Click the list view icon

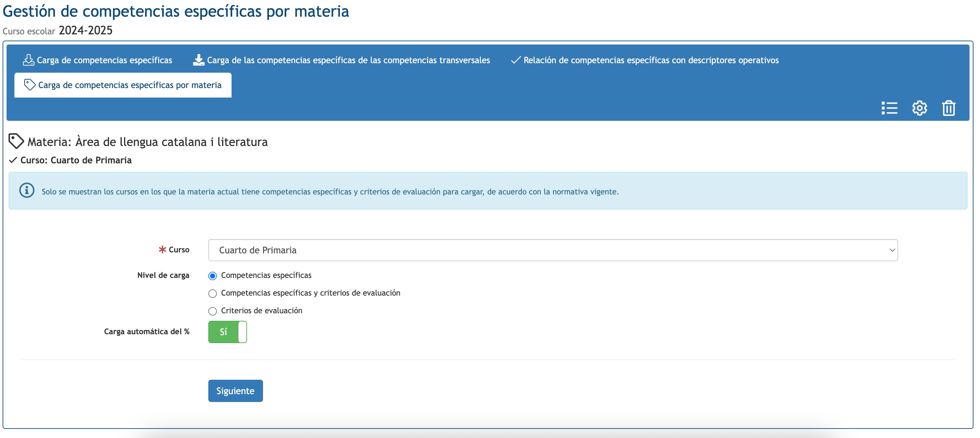889,108
